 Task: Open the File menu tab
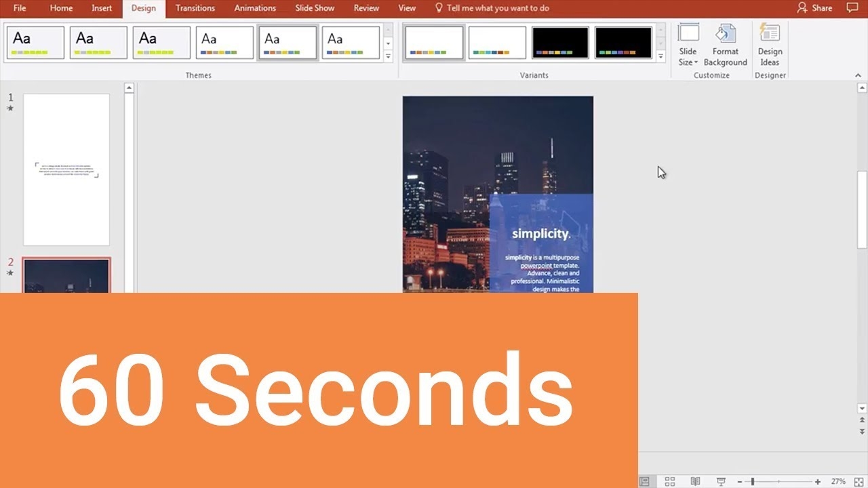click(20, 8)
